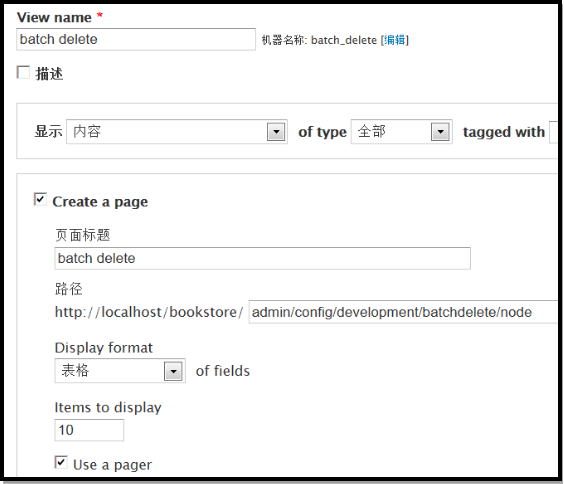Click the 描述 label text
Image resolution: width=564 pixels, height=484 pixels.
pos(49,74)
